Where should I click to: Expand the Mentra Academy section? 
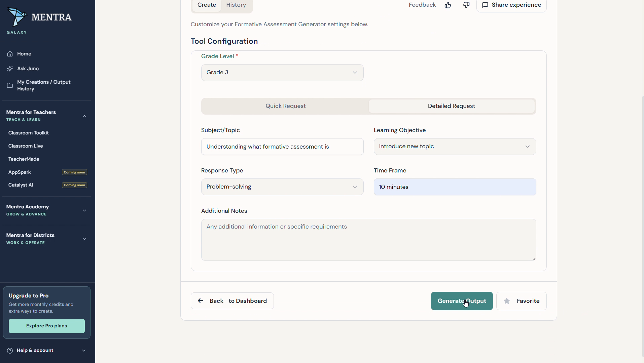click(x=84, y=210)
